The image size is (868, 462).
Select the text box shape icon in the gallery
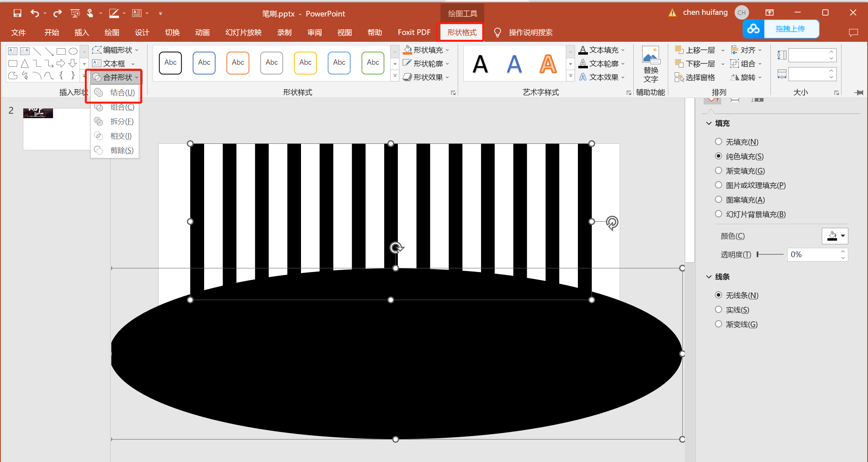tap(13, 51)
